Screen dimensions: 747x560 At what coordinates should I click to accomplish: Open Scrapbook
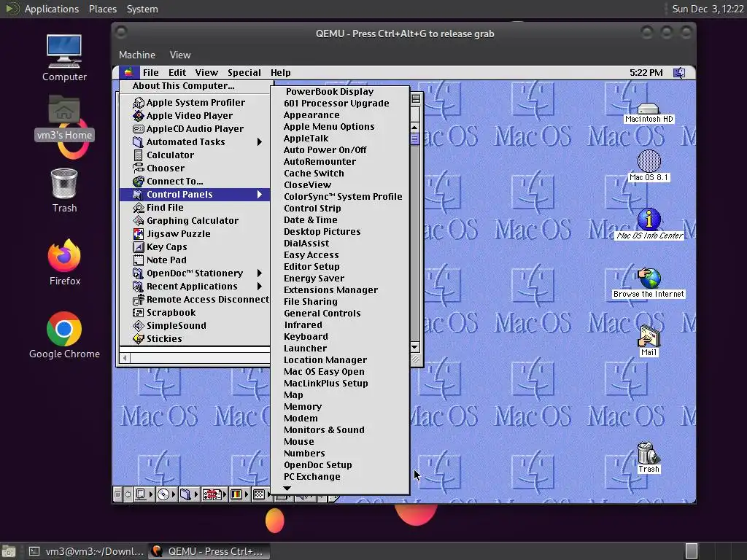pyautogui.click(x=195, y=312)
